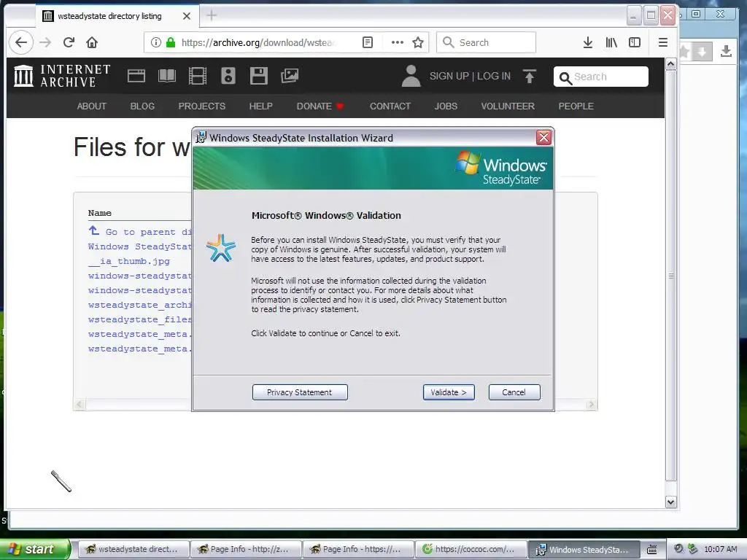
Task: Go to Firefox home page
Action: (92, 42)
